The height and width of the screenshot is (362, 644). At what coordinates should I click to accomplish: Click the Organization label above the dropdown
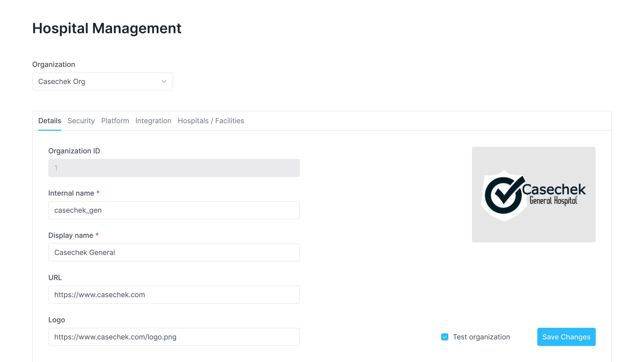[53, 64]
